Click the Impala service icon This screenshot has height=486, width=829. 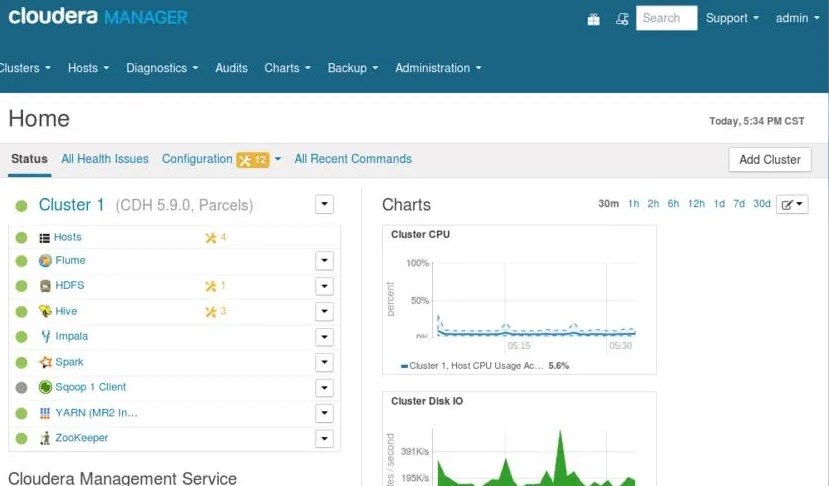click(46, 336)
